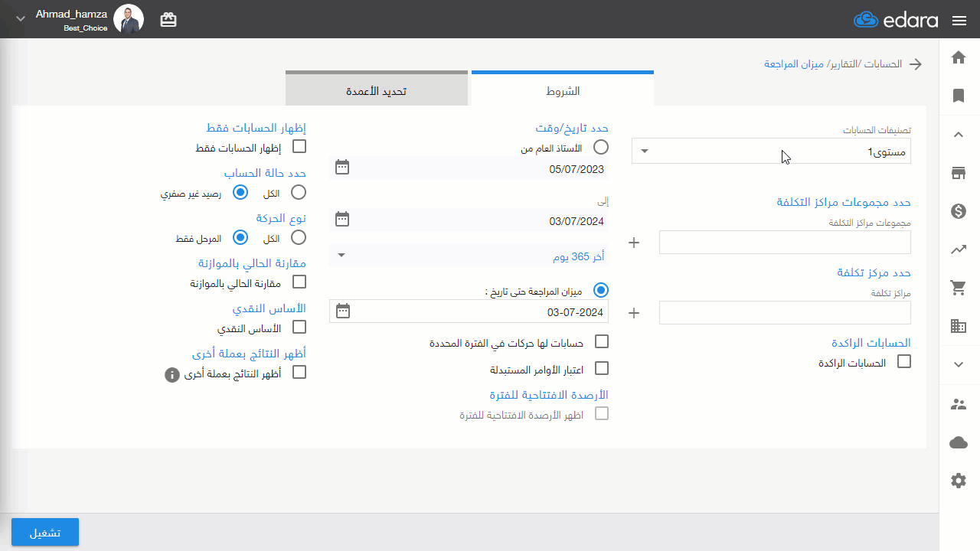Toggle the أظهر النتائج بعملة أخرى checkbox
The height and width of the screenshot is (551, 980).
point(299,372)
